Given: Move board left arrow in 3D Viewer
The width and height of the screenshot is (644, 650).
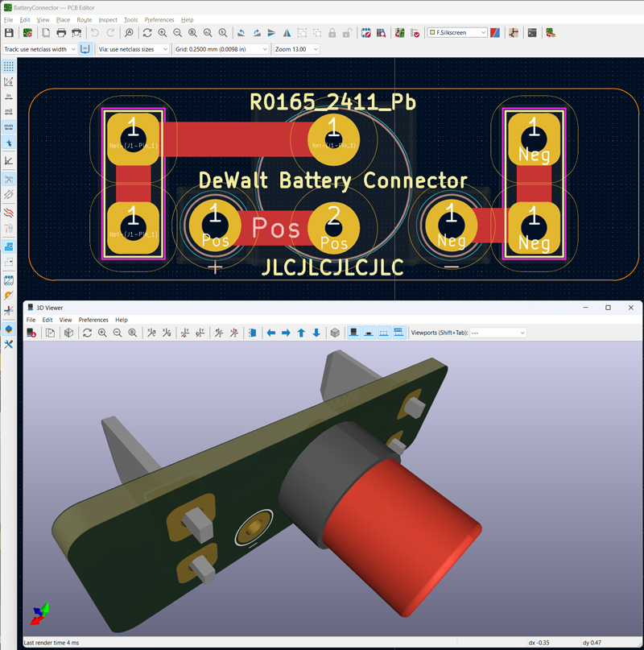Looking at the screenshot, I should [x=270, y=333].
